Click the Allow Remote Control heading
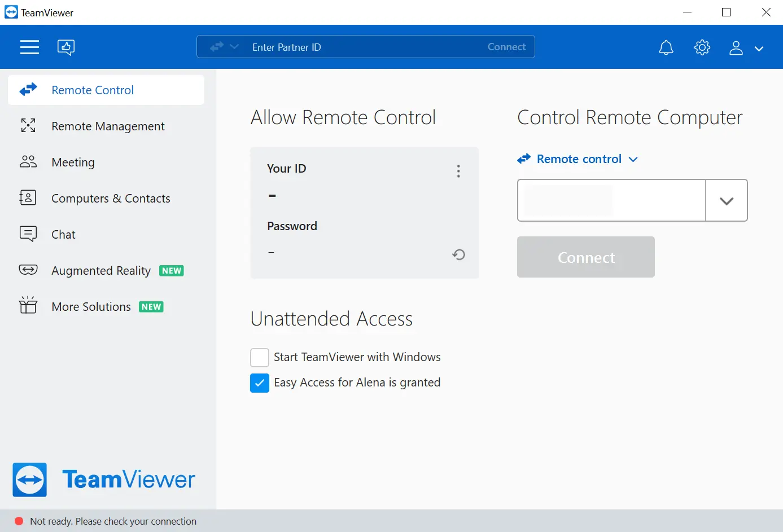This screenshot has width=783, height=532. [343, 117]
